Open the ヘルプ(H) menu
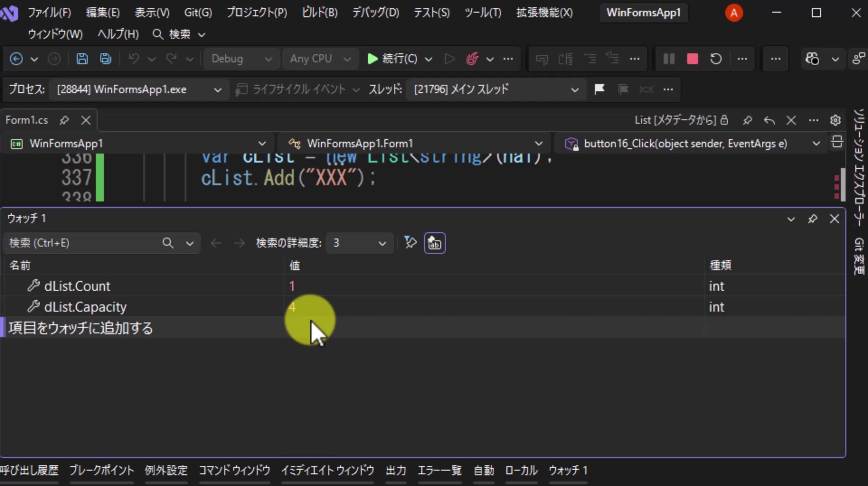This screenshot has height=486, width=868. [118, 34]
